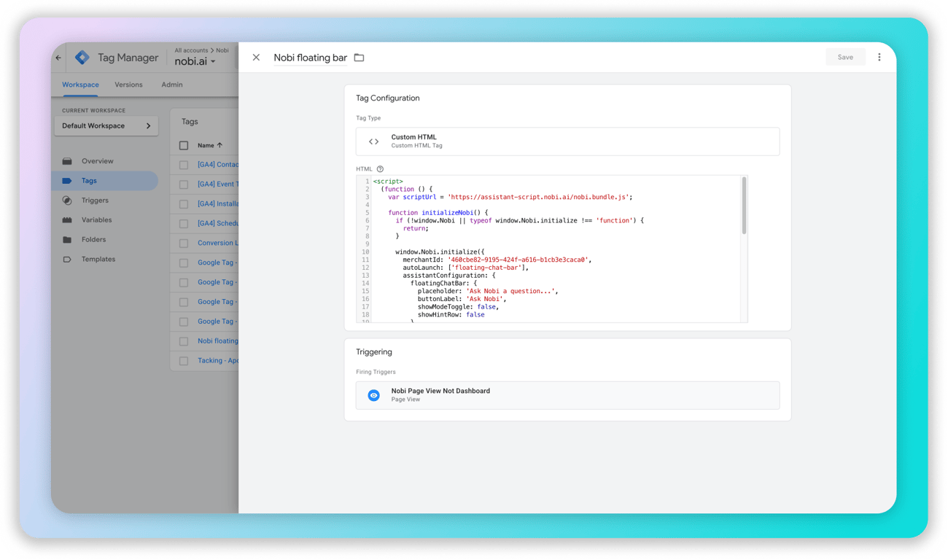Open the [GA4] Event tag link
Image resolution: width=948 pixels, height=560 pixels.
[x=218, y=184]
